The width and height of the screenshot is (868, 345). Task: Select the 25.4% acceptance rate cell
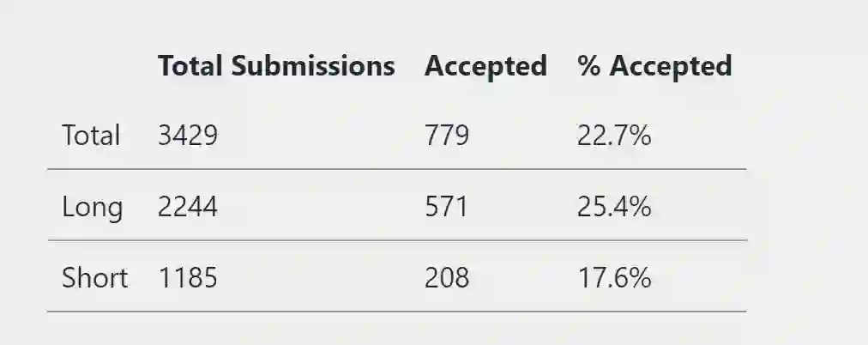click(x=614, y=207)
